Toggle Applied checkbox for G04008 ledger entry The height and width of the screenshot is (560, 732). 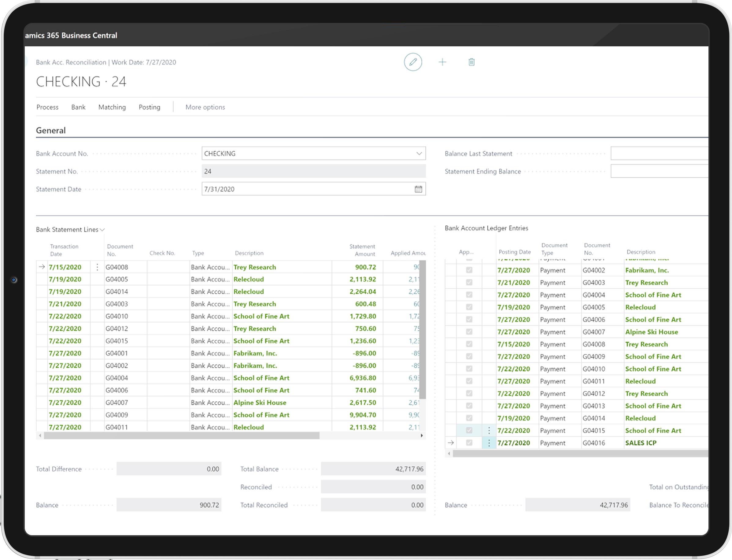tap(469, 344)
